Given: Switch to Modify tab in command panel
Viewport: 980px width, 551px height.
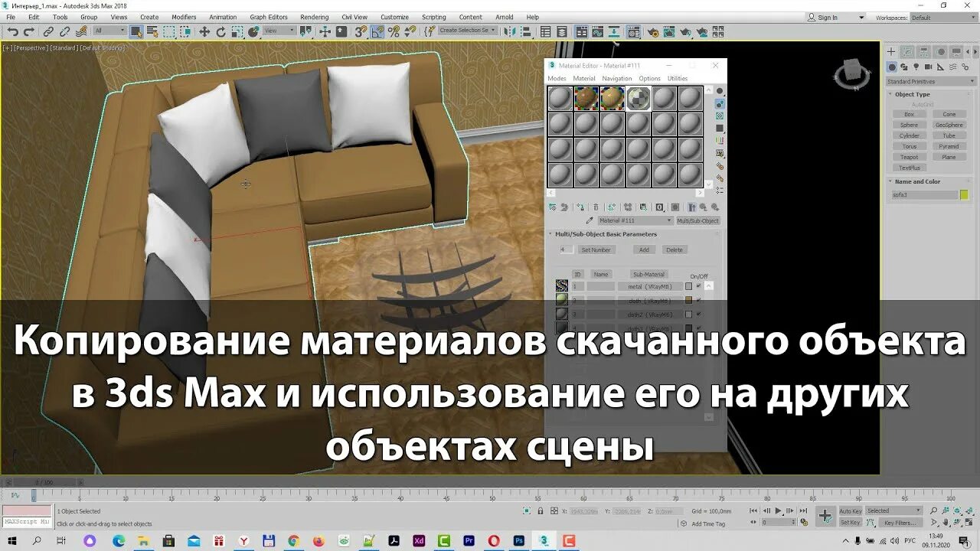Looking at the screenshot, I should (x=907, y=51).
